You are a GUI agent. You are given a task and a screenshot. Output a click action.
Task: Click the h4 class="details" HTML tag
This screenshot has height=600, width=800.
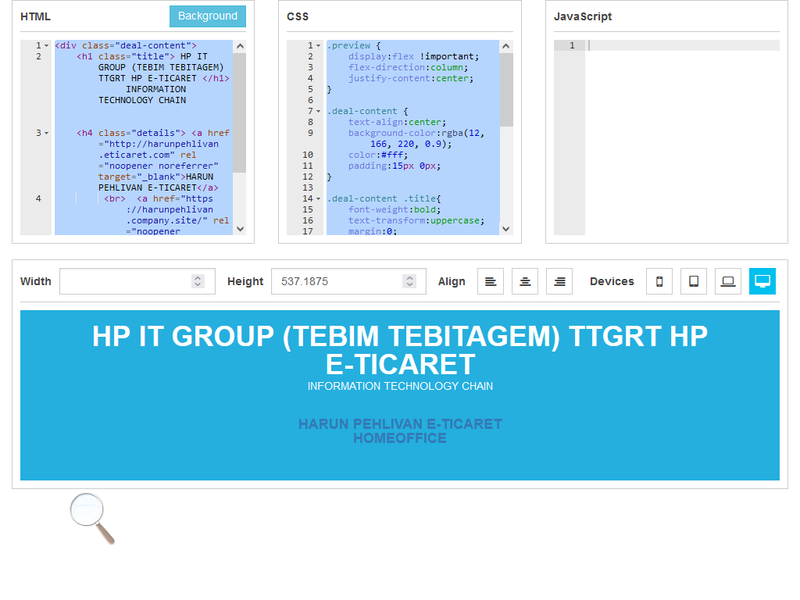pos(131,133)
